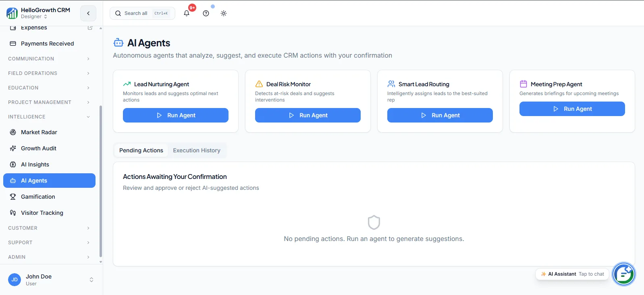Click the AI Insights brain icon
This screenshot has height=295, width=644.
pyautogui.click(x=13, y=164)
